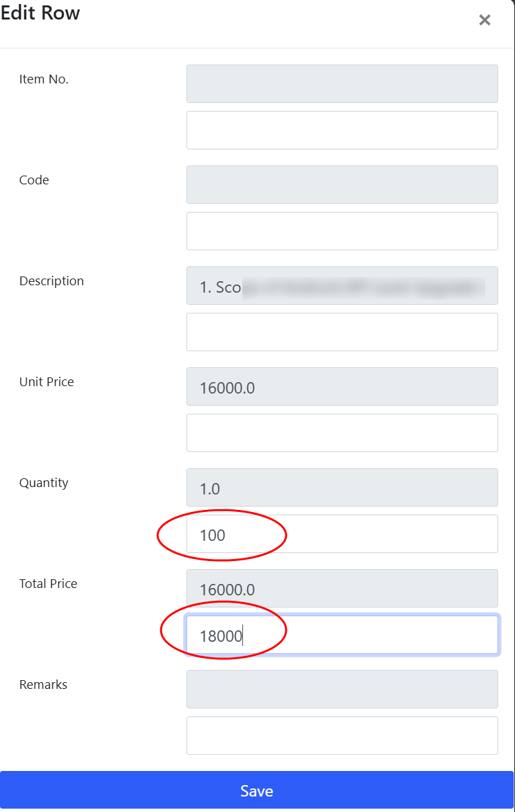Focus the empty white Remarks input
The width and height of the screenshot is (515, 812).
coord(342,735)
